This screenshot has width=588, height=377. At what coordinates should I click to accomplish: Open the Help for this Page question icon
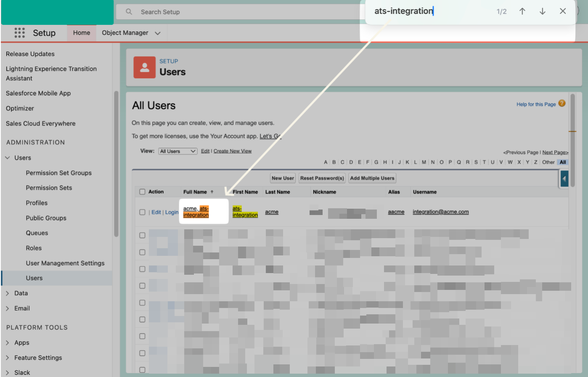tap(562, 104)
